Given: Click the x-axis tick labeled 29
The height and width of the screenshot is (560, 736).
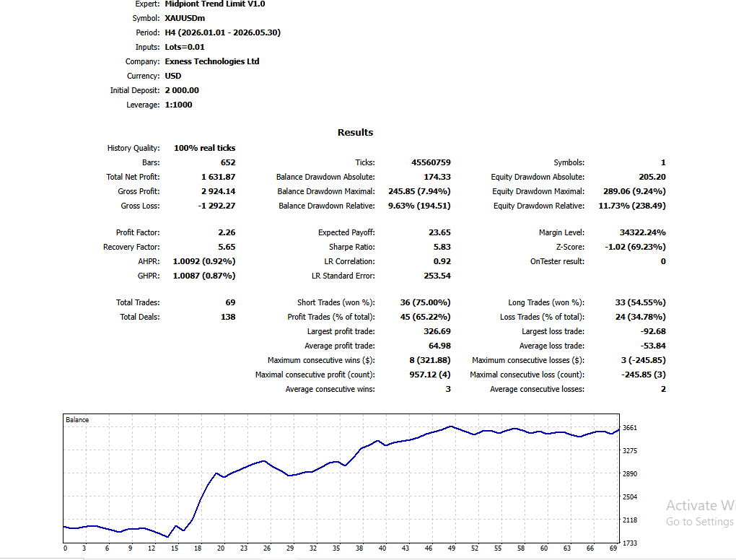Looking at the screenshot, I should 290,548.
